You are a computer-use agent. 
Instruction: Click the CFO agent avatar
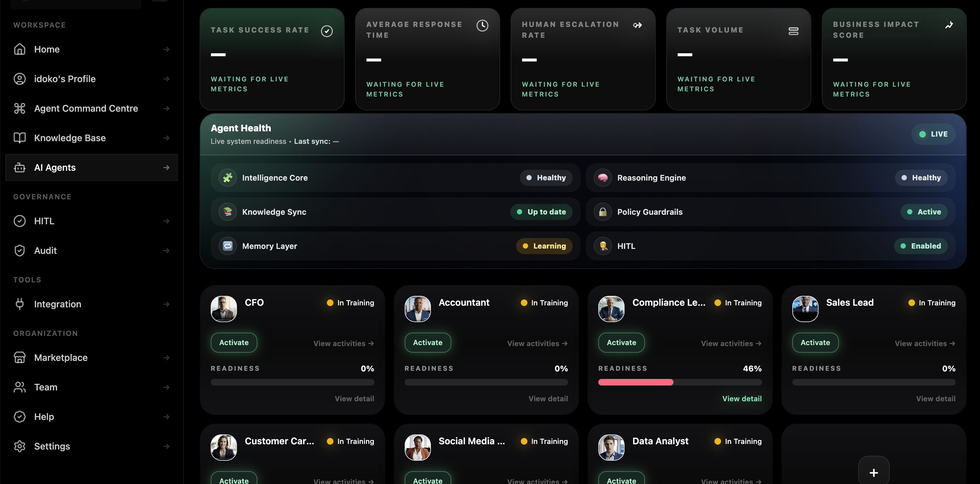[224, 309]
